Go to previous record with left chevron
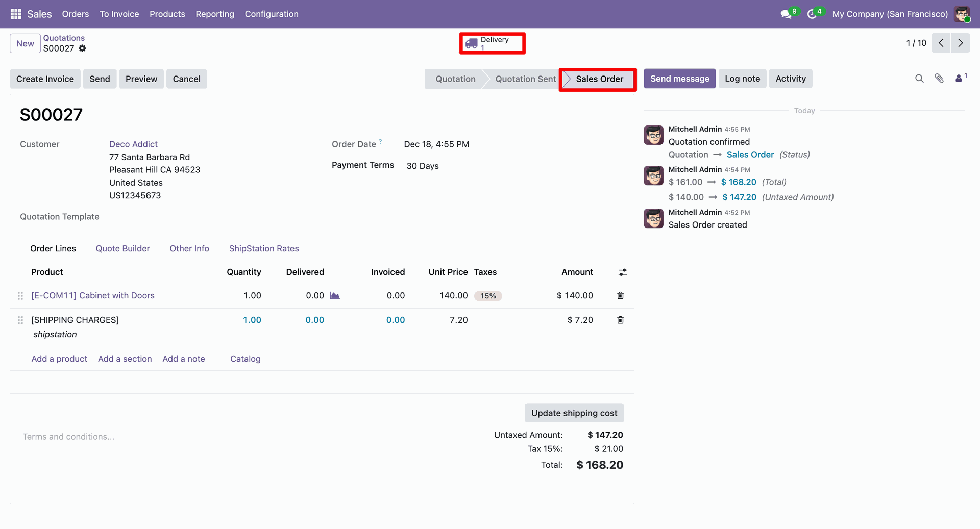This screenshot has height=529, width=980. coord(941,43)
